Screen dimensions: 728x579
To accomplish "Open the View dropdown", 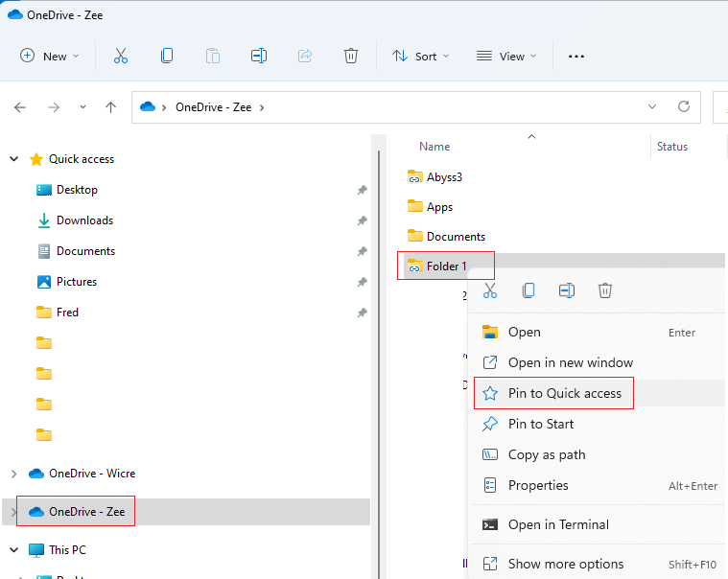I will click(506, 57).
